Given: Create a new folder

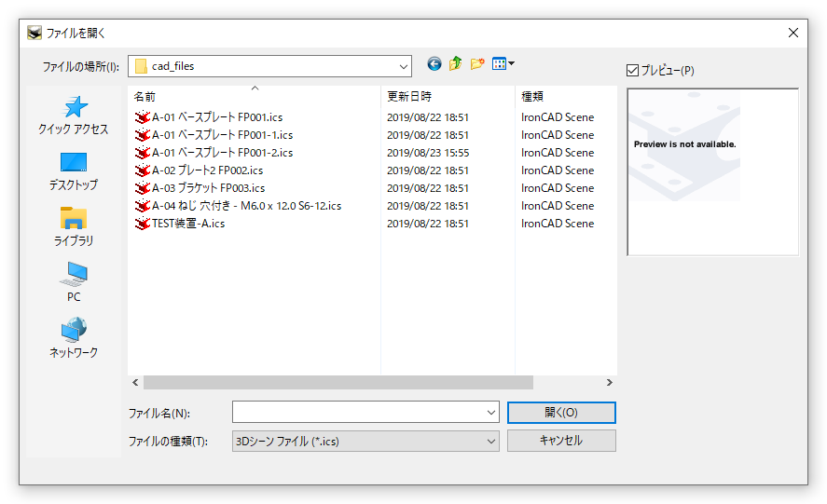Looking at the screenshot, I should 477,63.
